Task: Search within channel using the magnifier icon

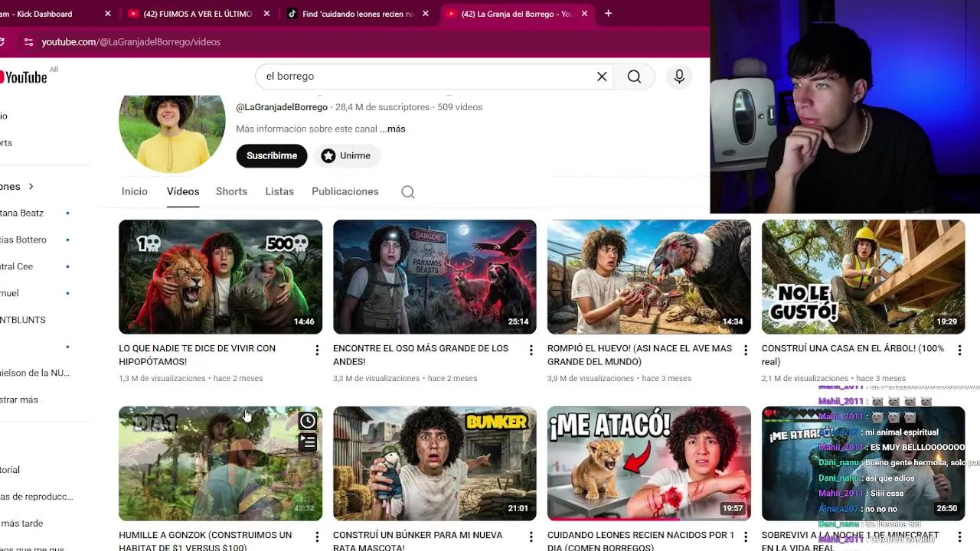Action: pyautogui.click(x=408, y=192)
